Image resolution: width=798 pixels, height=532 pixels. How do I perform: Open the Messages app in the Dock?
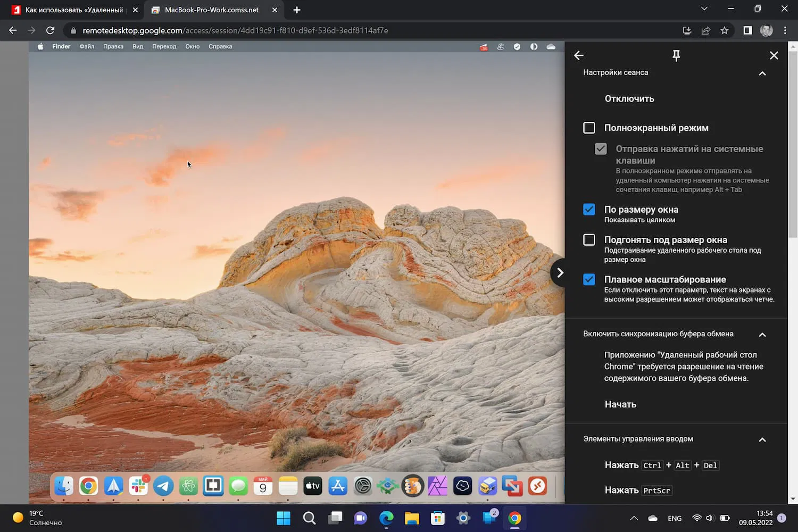click(x=238, y=486)
